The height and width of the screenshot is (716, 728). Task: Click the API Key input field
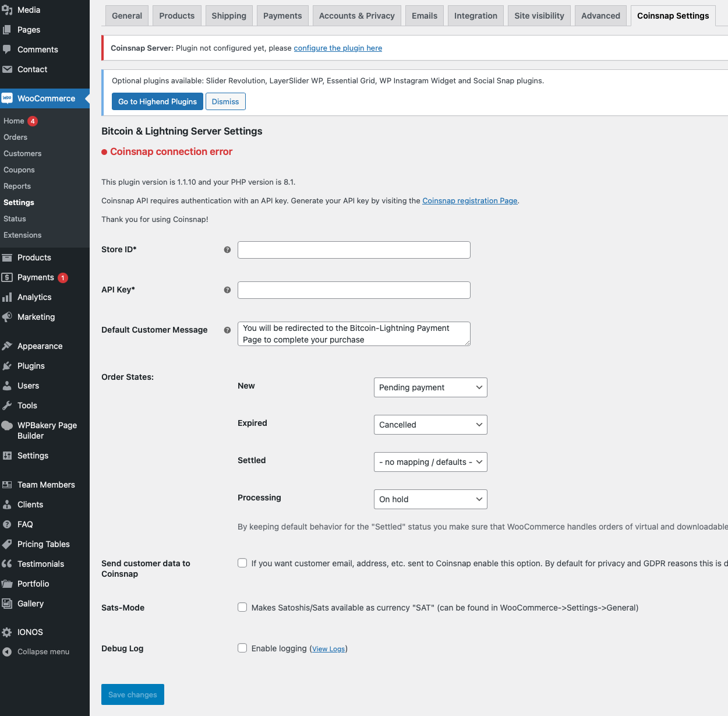(x=354, y=290)
